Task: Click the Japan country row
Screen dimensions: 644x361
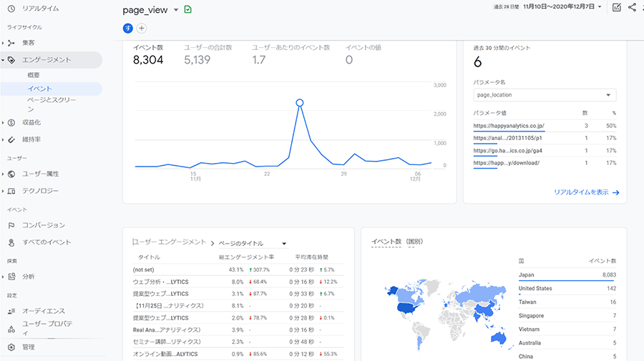Action: pyautogui.click(x=567, y=275)
